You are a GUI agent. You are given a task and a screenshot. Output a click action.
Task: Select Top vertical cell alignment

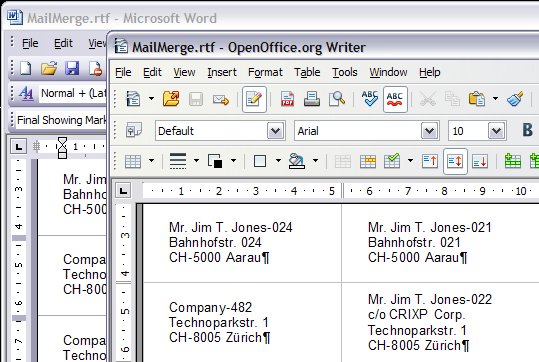tap(430, 161)
